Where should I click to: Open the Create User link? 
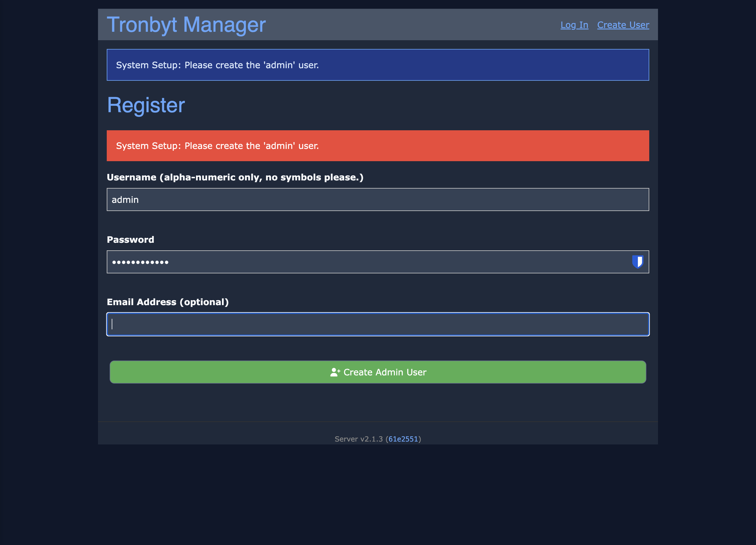(x=623, y=25)
